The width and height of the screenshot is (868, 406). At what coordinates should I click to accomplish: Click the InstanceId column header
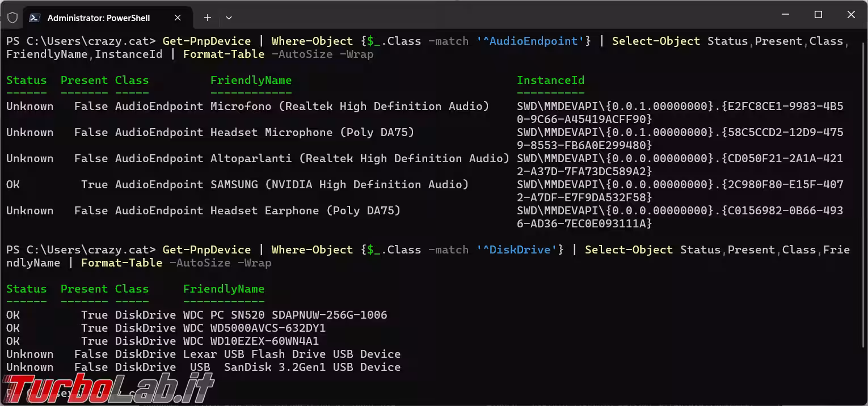[x=550, y=81]
